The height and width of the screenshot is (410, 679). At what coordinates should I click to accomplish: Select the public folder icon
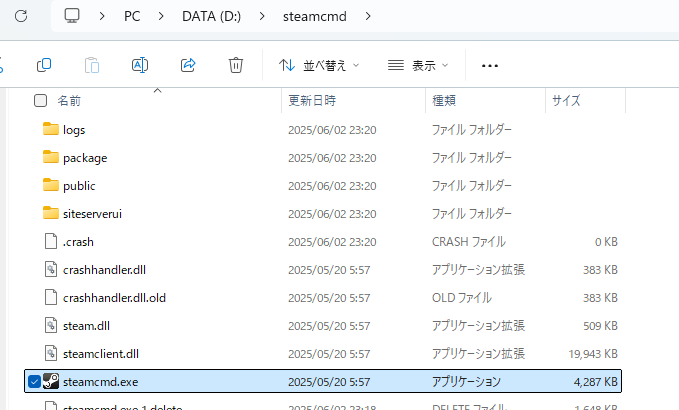pos(51,185)
